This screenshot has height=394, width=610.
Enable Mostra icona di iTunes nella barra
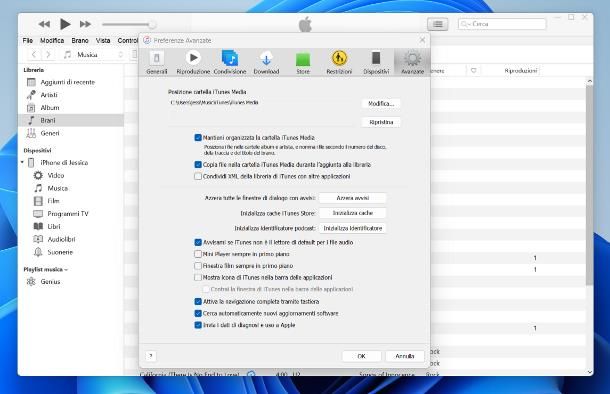click(x=198, y=278)
